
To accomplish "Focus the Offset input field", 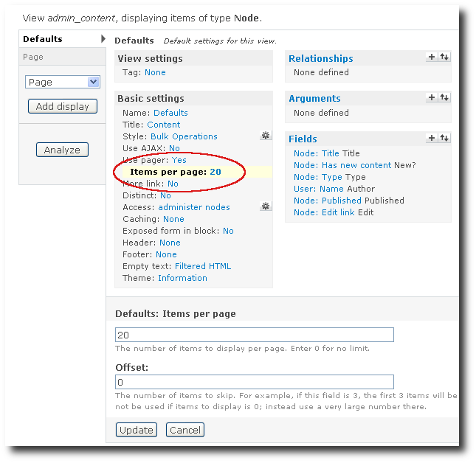I will [x=255, y=382].
